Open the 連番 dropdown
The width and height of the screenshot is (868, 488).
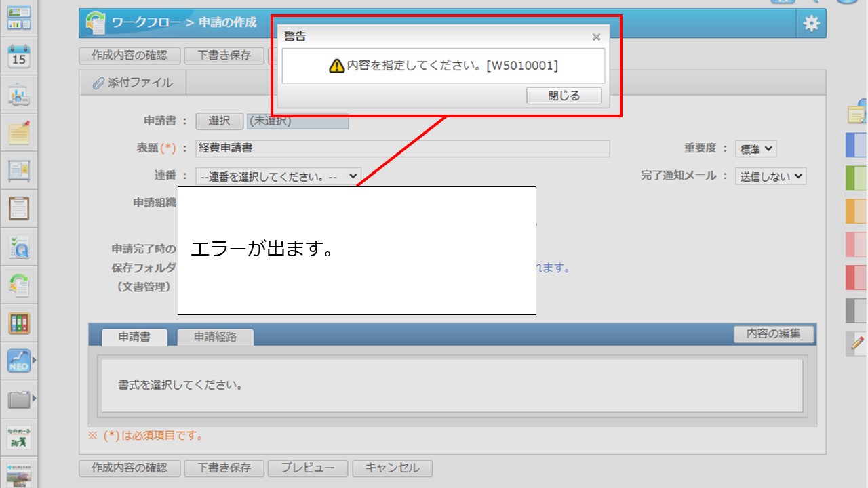pyautogui.click(x=278, y=176)
